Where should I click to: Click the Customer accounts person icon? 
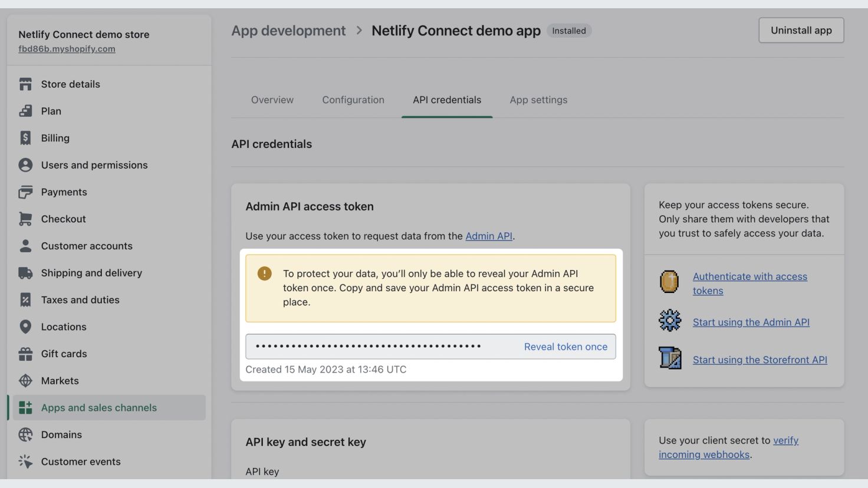point(25,246)
